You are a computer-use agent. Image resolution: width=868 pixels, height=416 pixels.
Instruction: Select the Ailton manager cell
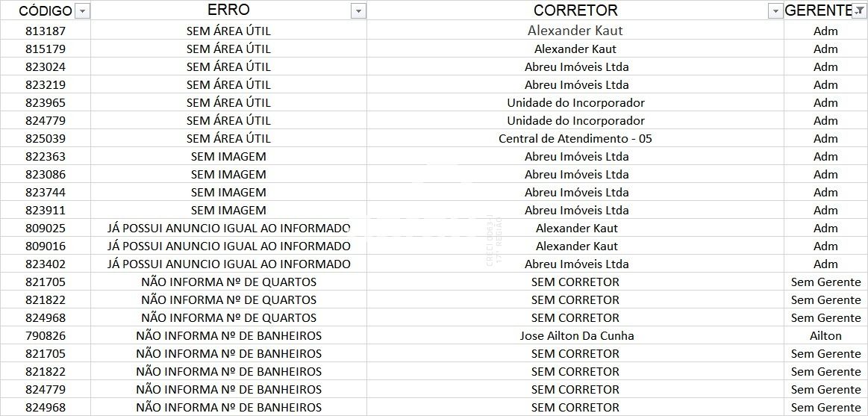(825, 335)
